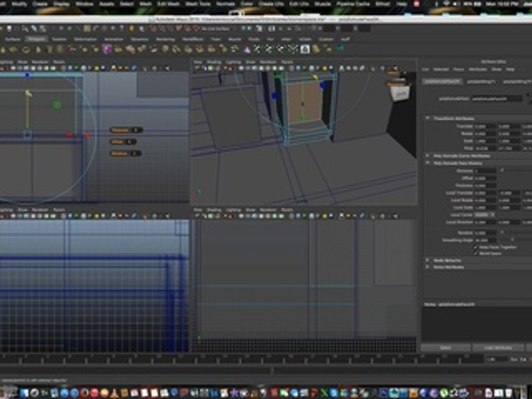Click the Load Attributes button
The image size is (532, 399).
498,348
